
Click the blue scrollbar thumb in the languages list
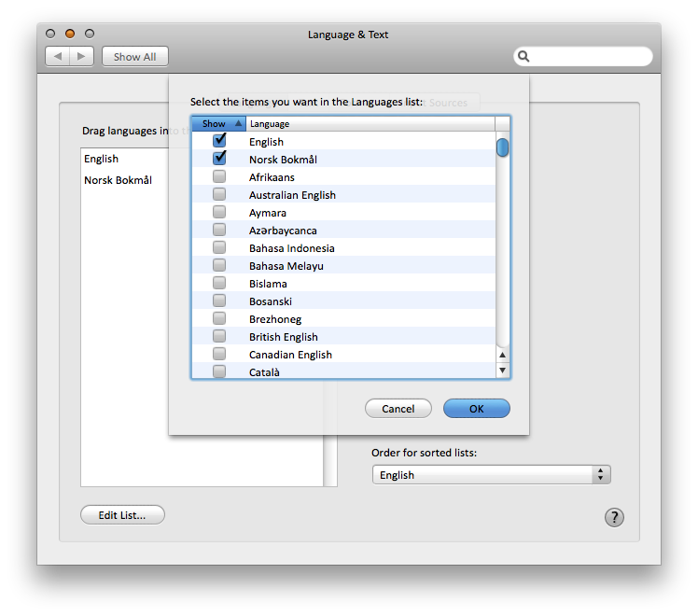[502, 147]
